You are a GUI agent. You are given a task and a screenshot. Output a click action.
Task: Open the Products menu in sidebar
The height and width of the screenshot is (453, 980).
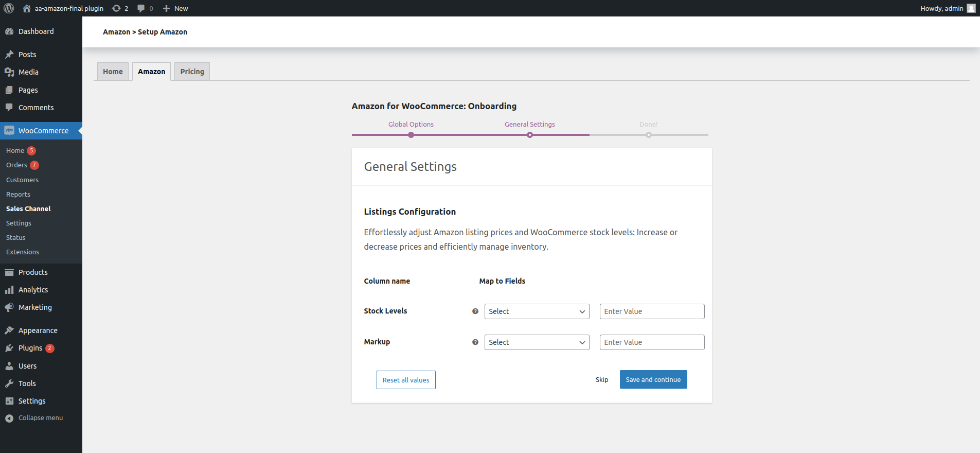[x=33, y=272]
